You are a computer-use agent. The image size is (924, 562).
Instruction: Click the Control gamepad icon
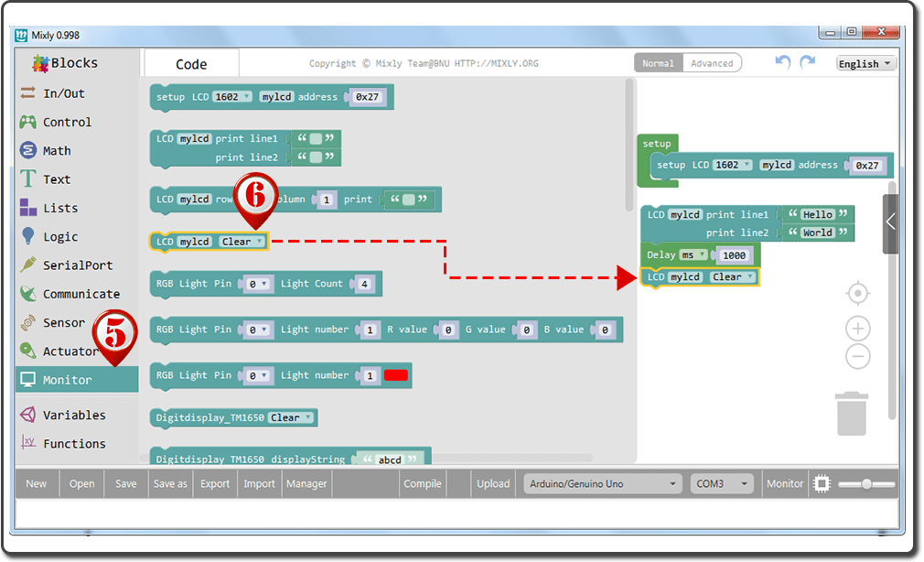pos(27,122)
